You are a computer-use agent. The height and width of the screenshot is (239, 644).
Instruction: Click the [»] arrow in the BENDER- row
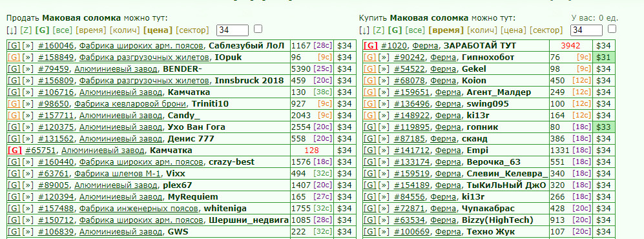(x=28, y=68)
